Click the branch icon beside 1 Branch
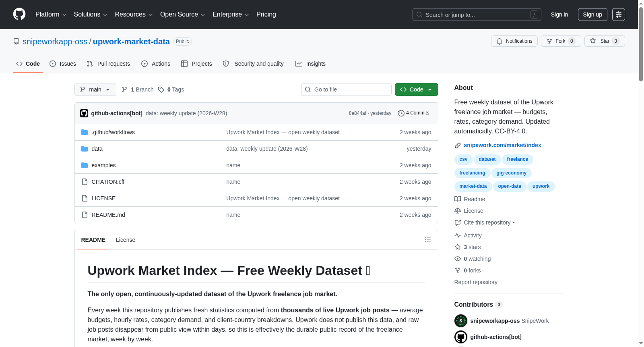The image size is (644, 347). (125, 89)
